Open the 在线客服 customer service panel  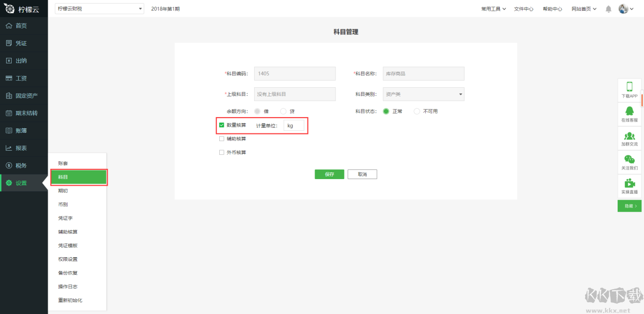[x=629, y=114]
